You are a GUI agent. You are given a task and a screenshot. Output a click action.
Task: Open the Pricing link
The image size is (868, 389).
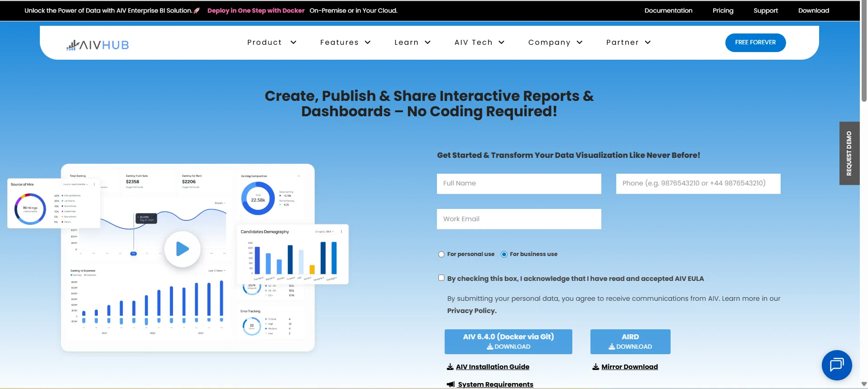pos(723,10)
